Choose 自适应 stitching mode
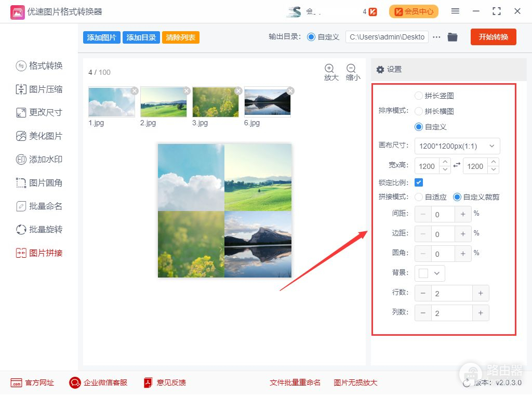This screenshot has height=395, width=532. click(419, 197)
